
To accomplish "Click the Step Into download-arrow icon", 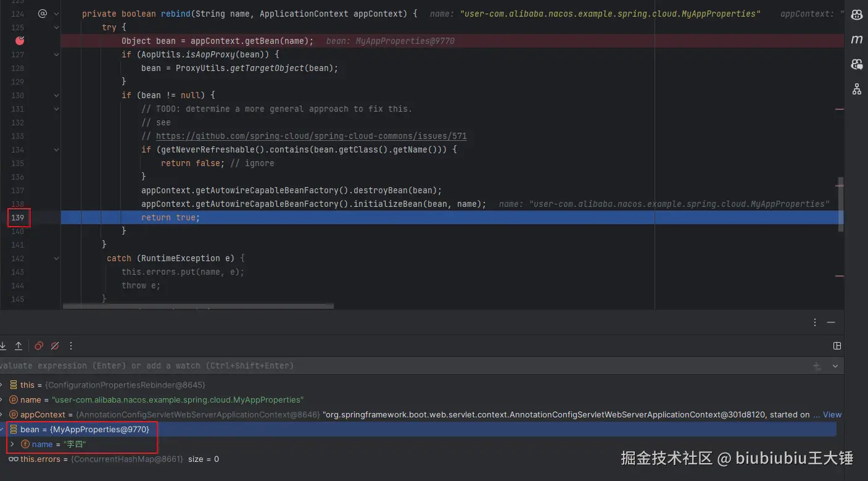I will coord(2,346).
